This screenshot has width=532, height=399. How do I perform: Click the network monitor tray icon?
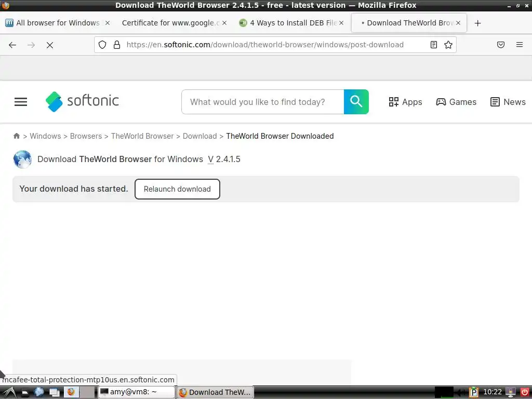(x=510, y=393)
